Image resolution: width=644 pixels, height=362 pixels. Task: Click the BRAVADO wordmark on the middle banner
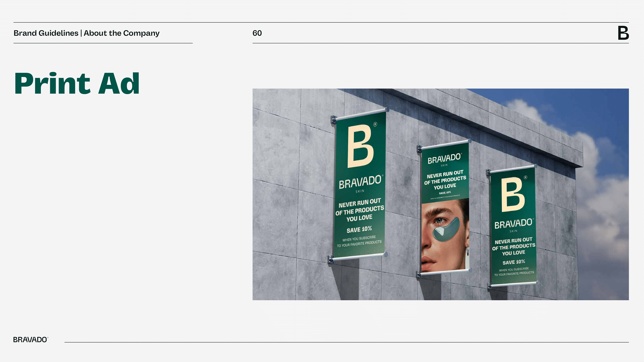(444, 158)
